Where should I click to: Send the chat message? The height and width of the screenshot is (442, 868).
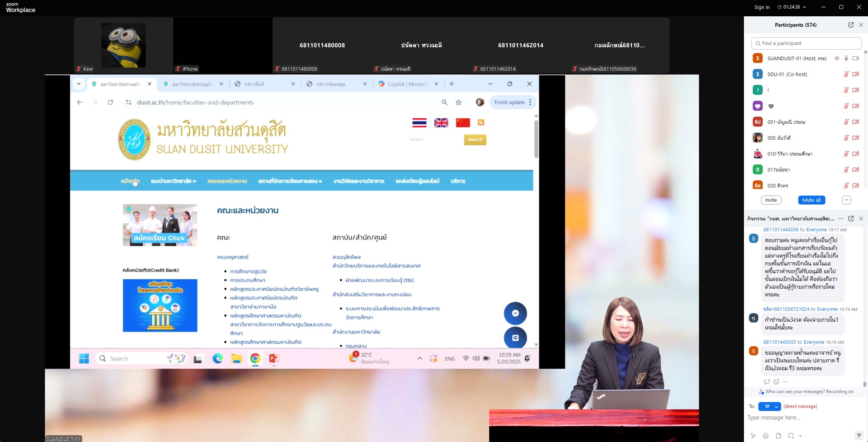click(859, 435)
